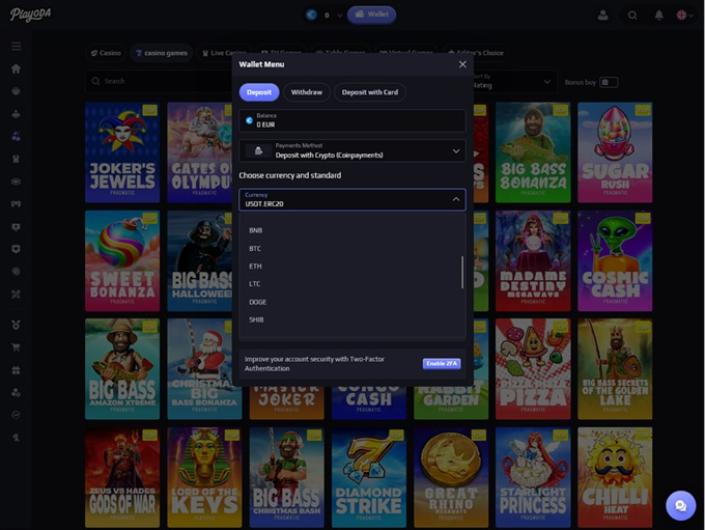Open the search magnifier in header

632,15
